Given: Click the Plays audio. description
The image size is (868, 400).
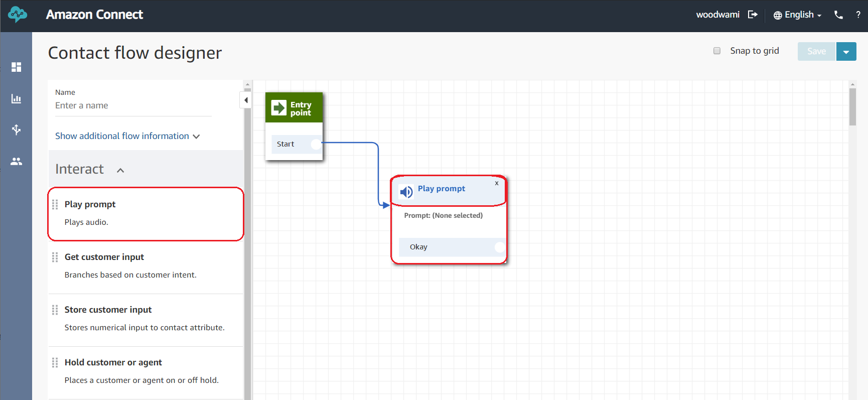Looking at the screenshot, I should point(86,222).
